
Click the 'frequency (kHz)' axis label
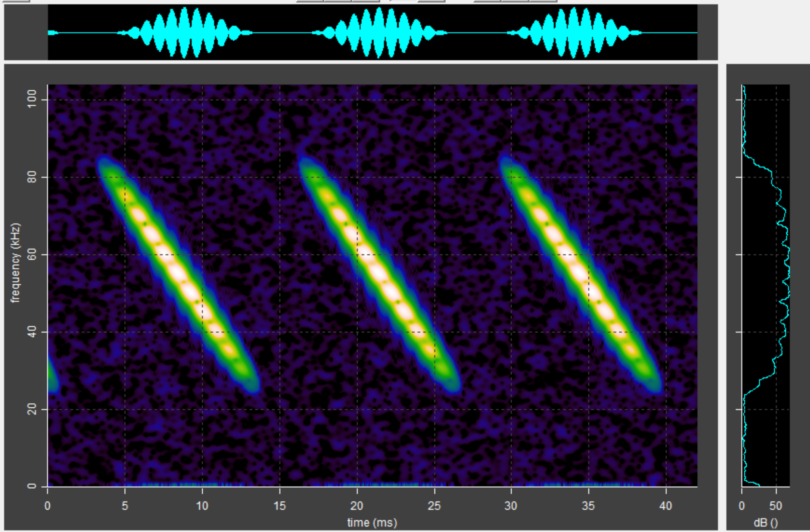coord(15,263)
